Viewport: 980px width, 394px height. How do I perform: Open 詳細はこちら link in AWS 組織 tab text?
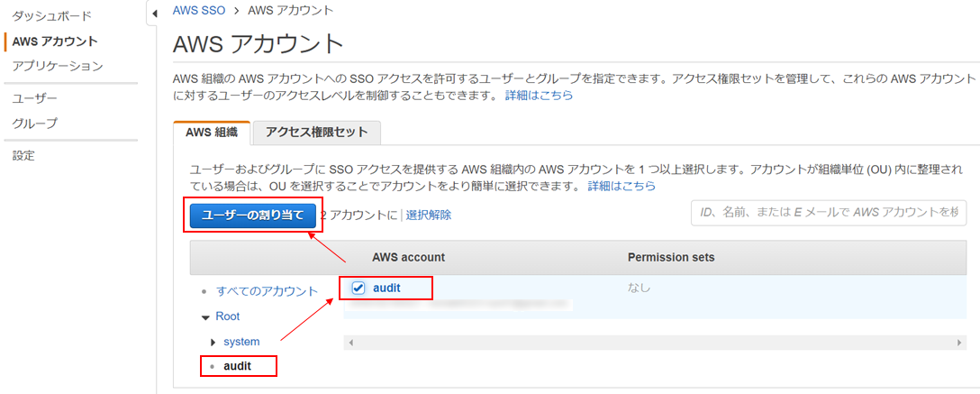click(622, 186)
